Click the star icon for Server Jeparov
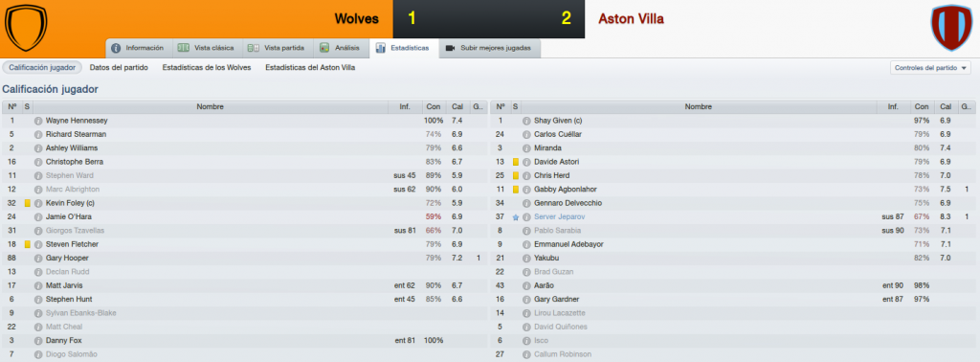The image size is (980, 362). pos(516,217)
